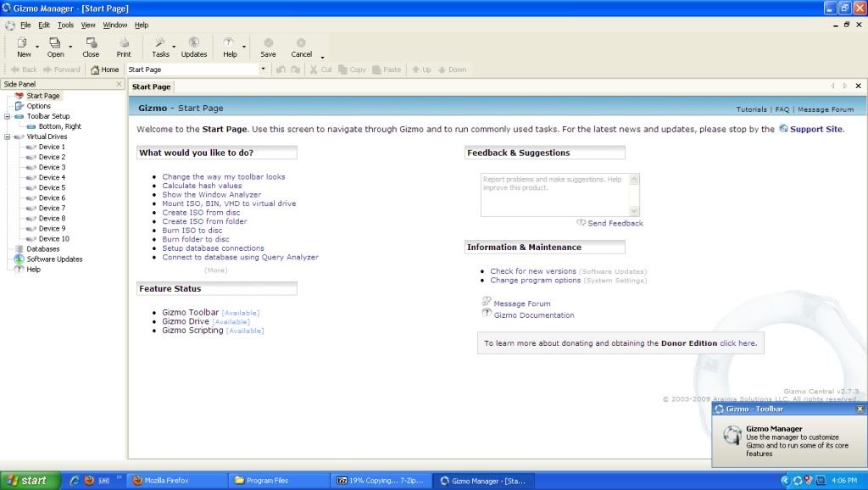Click the Copy toolbar button

(x=352, y=70)
